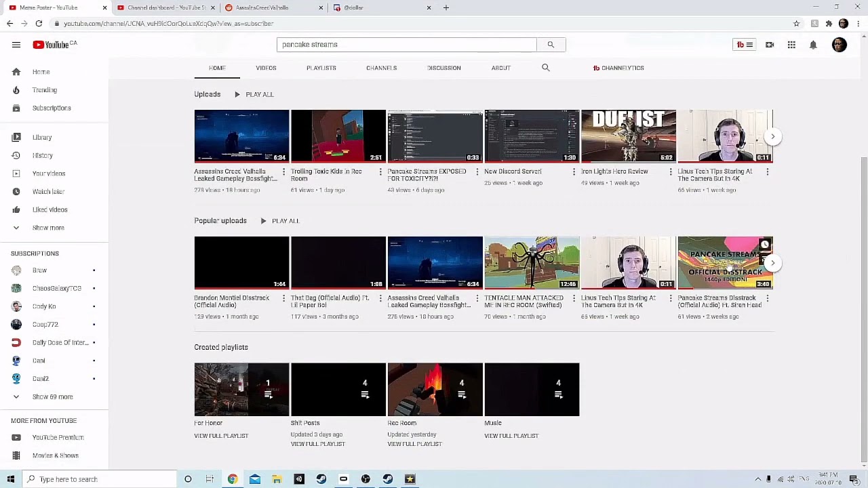This screenshot has width=868, height=488.
Task: Open a new browser tab
Action: point(446,7)
